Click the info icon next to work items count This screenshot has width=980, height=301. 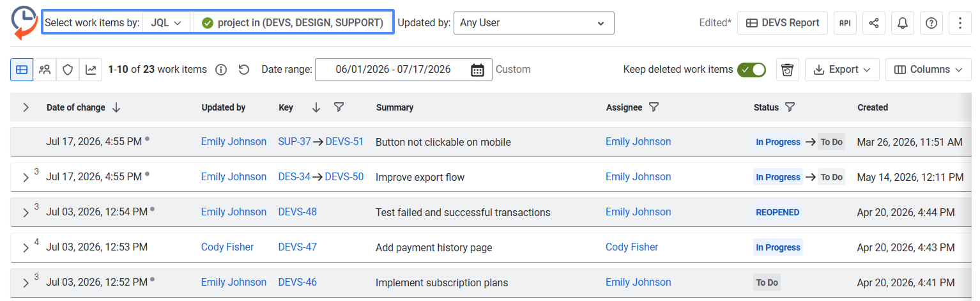(x=221, y=70)
